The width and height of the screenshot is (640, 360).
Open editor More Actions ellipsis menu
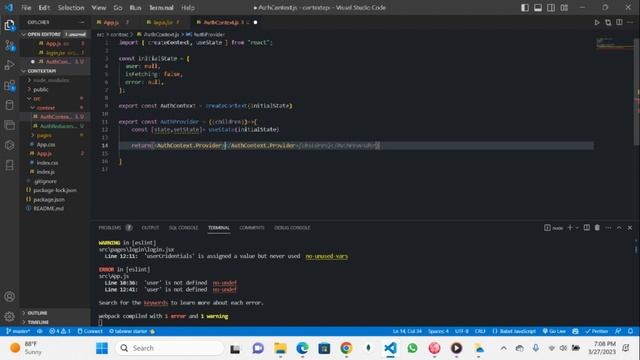[630, 22]
